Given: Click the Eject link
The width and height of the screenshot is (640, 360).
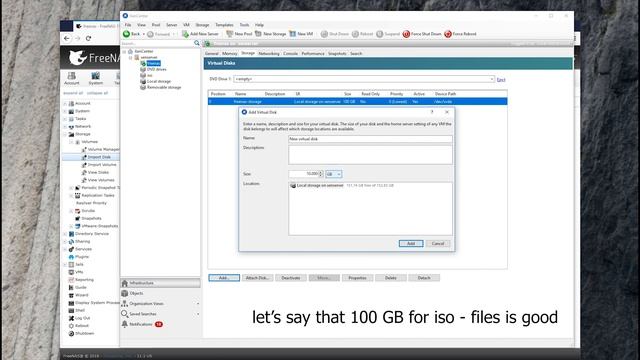Looking at the screenshot, I should click(501, 80).
